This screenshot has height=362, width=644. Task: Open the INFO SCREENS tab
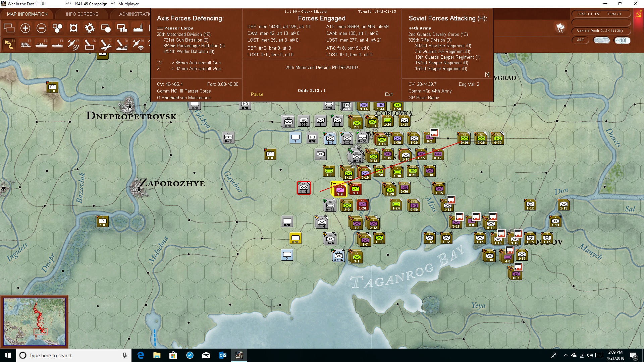(82, 14)
